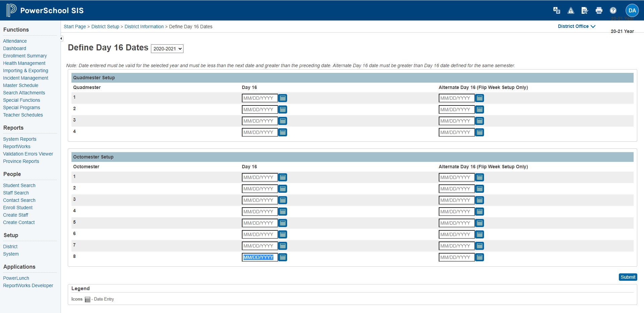Click the document checkmark icon in header

click(x=585, y=10)
